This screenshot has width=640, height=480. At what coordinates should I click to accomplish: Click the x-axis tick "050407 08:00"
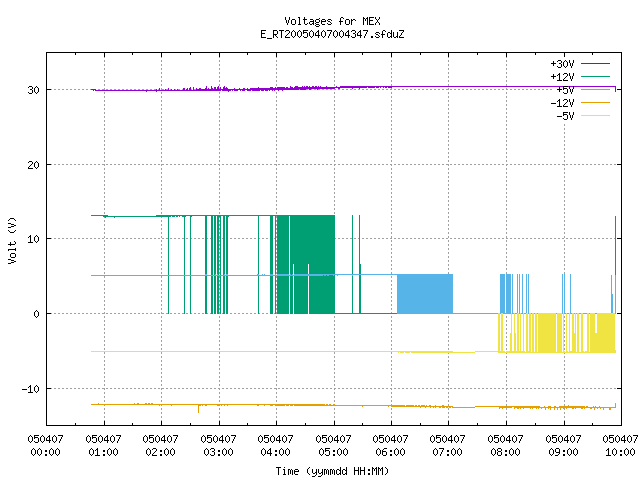506,446
